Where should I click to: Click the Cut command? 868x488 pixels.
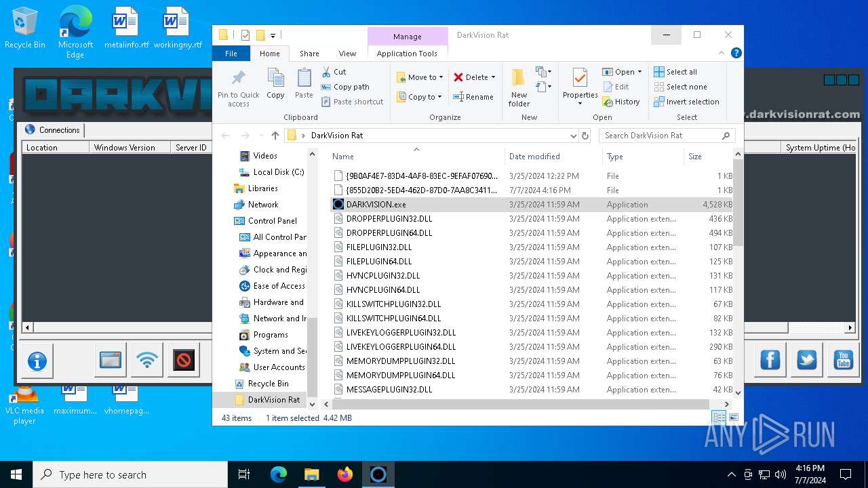click(334, 72)
